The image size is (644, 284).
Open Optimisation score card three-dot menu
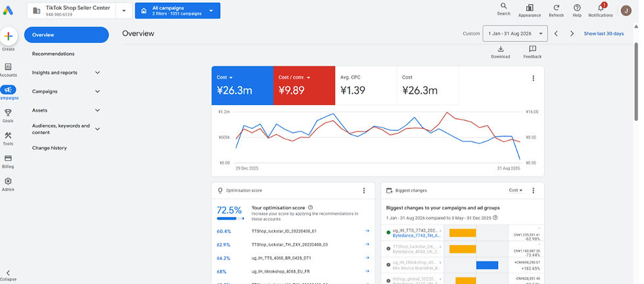point(363,190)
